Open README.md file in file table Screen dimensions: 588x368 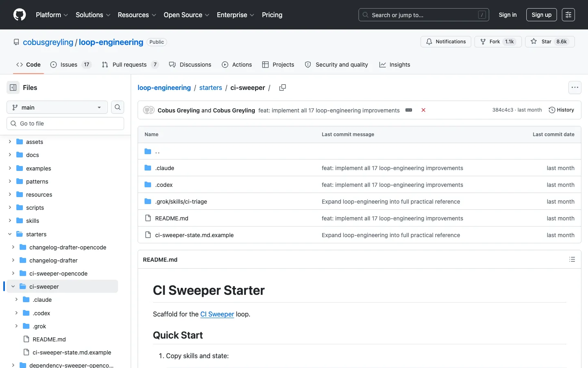(171, 218)
